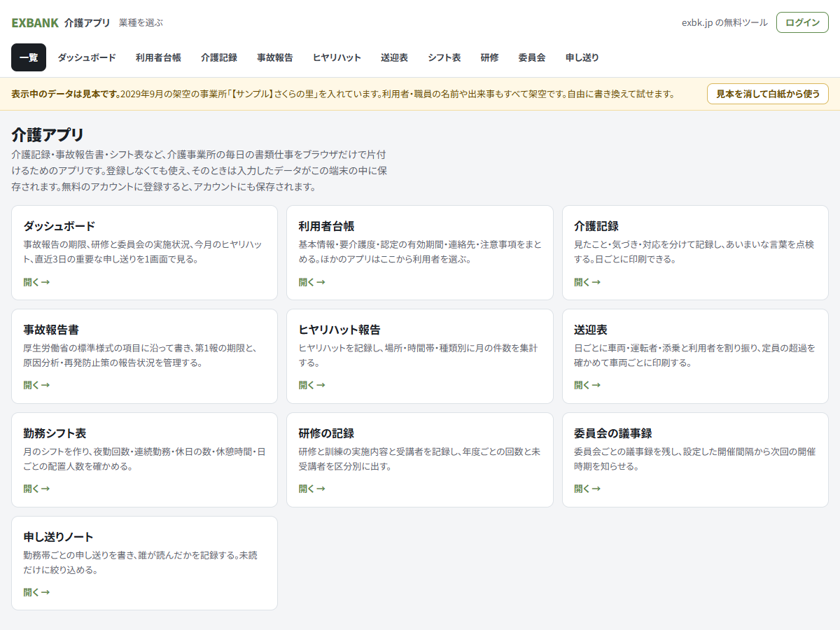Image resolution: width=840 pixels, height=630 pixels.
Task: Open 開く link in 送迎表 card
Action: point(587,385)
